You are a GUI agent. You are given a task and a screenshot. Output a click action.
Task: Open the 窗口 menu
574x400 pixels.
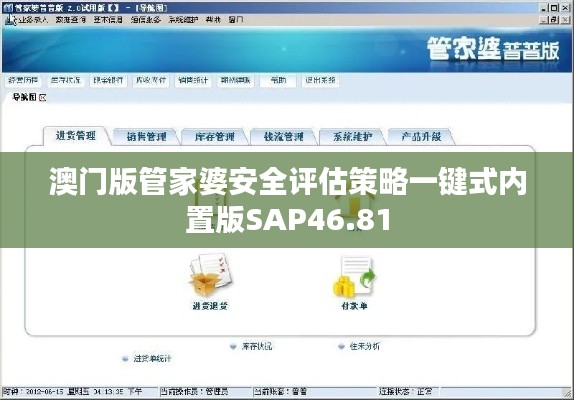pos(236,20)
